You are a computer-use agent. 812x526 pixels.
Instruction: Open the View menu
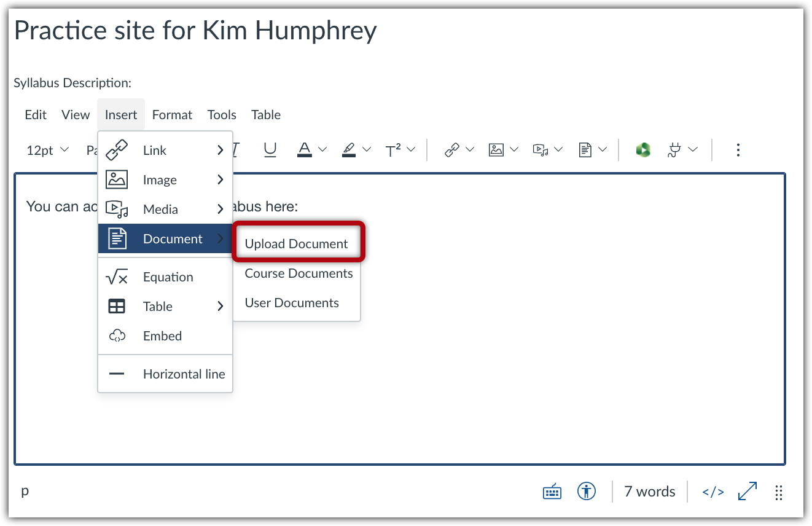pyautogui.click(x=76, y=115)
